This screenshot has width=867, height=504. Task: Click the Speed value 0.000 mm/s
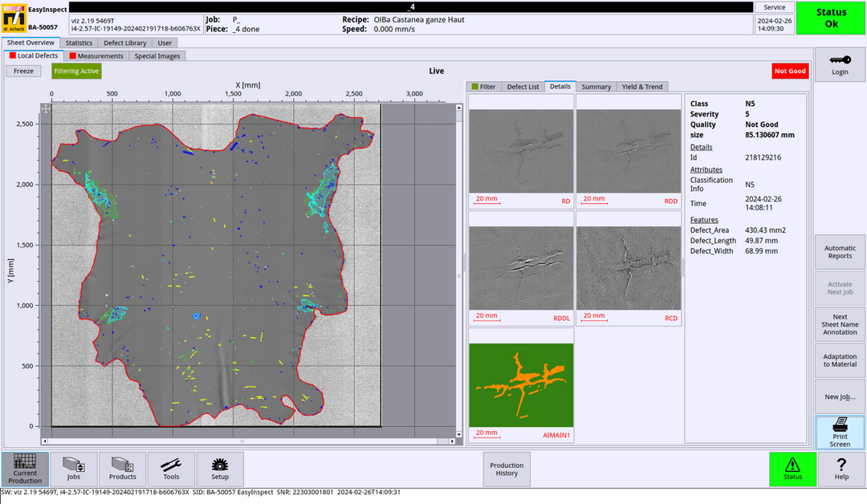pos(394,29)
